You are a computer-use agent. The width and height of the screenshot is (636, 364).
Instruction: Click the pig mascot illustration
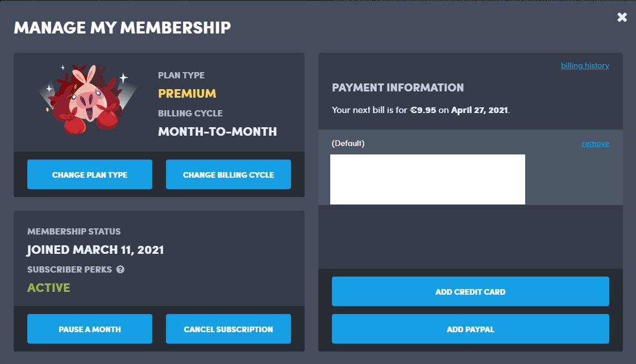click(88, 99)
